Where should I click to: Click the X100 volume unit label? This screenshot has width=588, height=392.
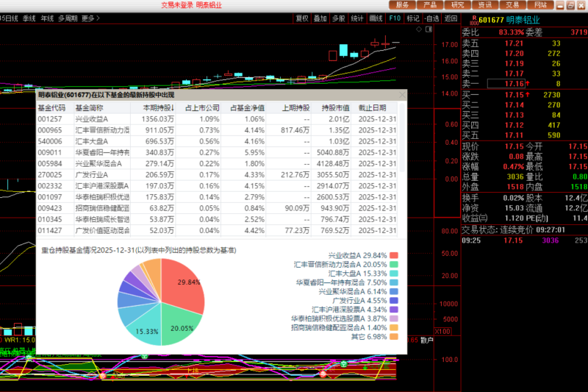pyautogui.click(x=442, y=332)
